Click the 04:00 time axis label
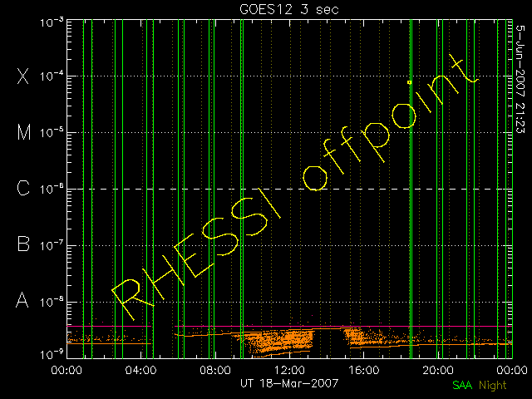The image size is (532, 399). pyautogui.click(x=140, y=370)
